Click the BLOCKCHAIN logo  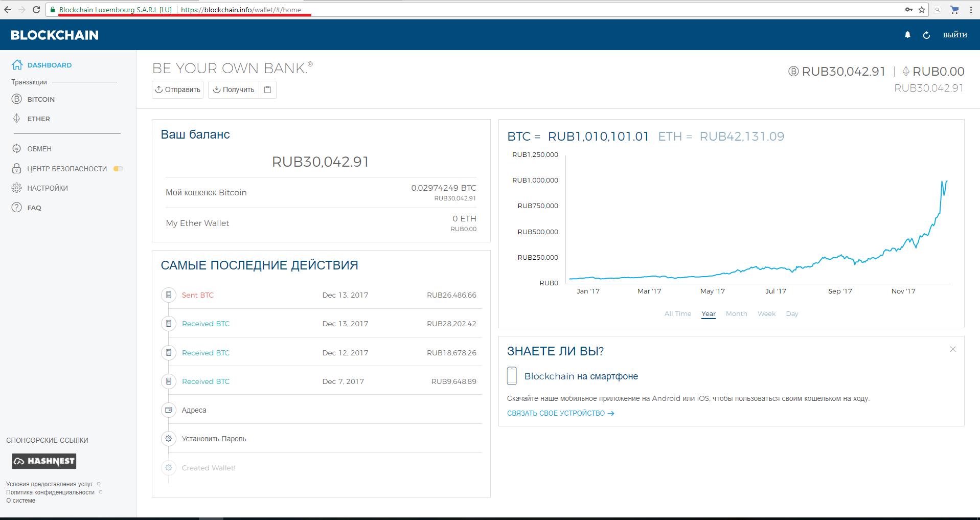(55, 35)
